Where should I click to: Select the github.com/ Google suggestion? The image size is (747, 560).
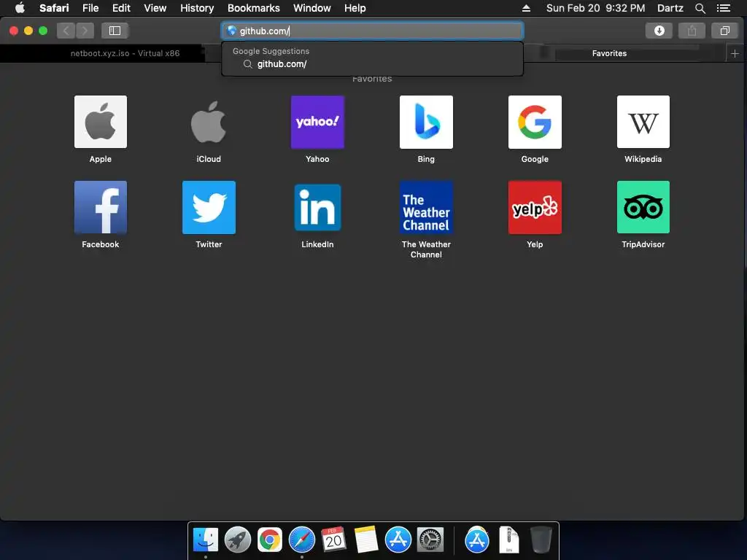[x=372, y=64]
